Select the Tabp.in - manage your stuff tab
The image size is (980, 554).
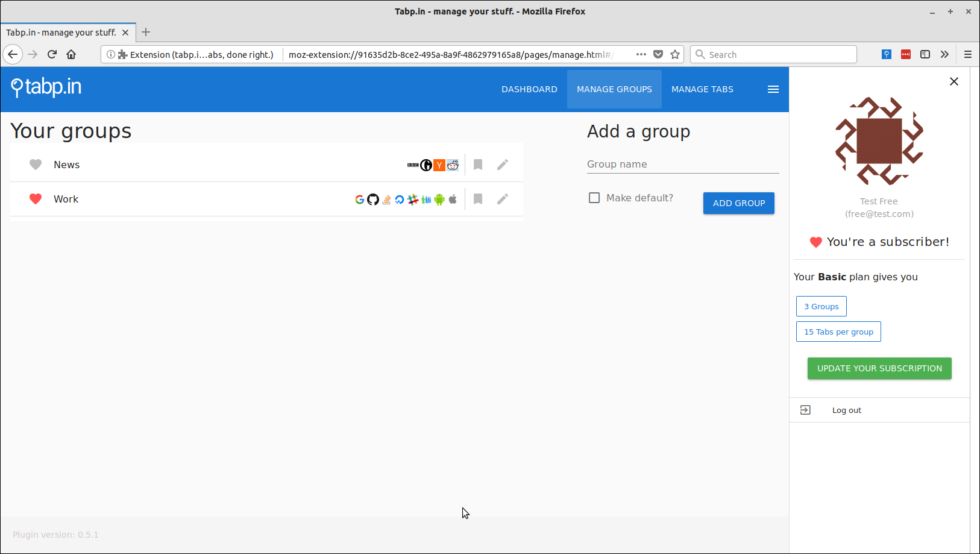68,33
